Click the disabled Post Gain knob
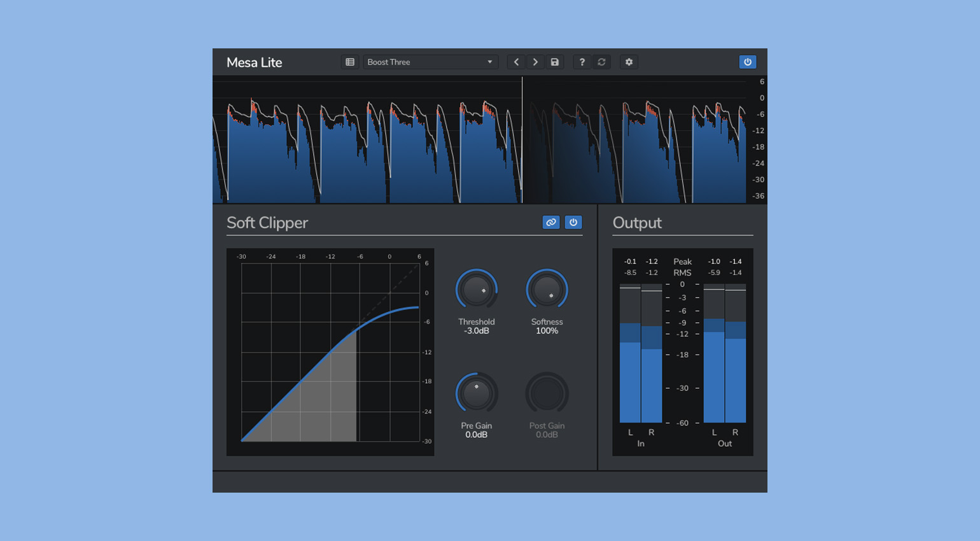Screen dimensions: 980x541 click(547, 394)
